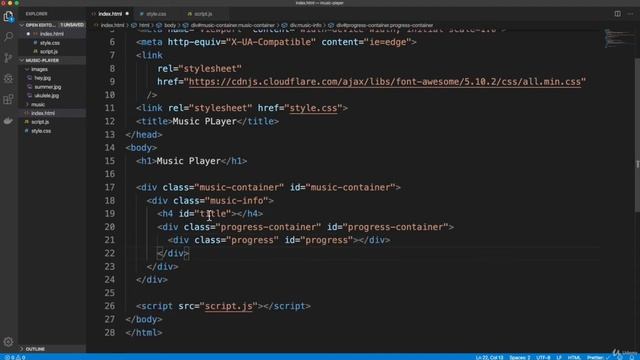The image size is (640, 360).
Task: Click the Split Editor icon
Action: (x=618, y=13)
